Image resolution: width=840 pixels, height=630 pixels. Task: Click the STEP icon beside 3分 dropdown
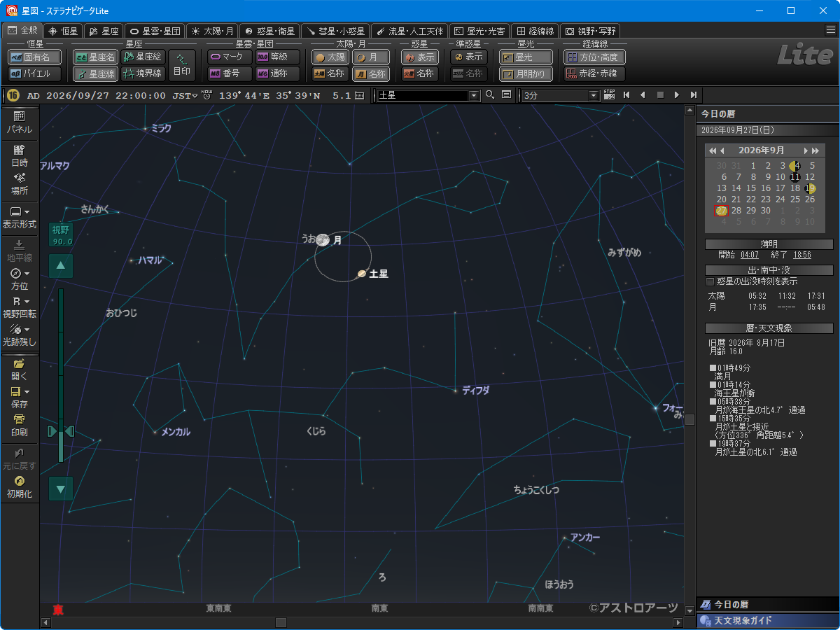(609, 95)
